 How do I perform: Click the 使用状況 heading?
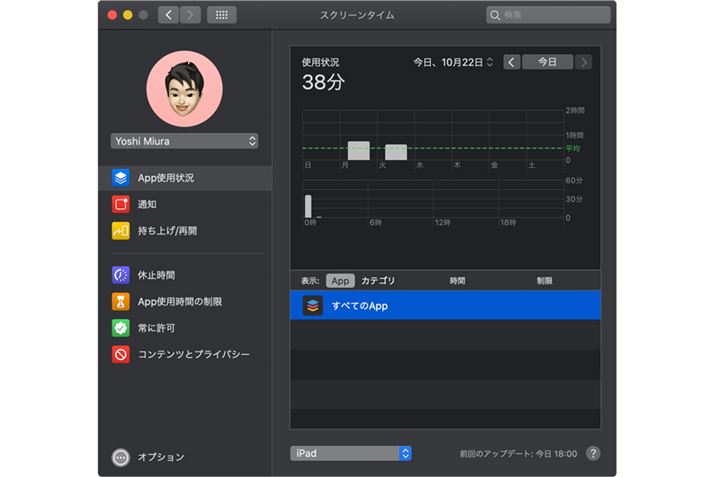321,62
